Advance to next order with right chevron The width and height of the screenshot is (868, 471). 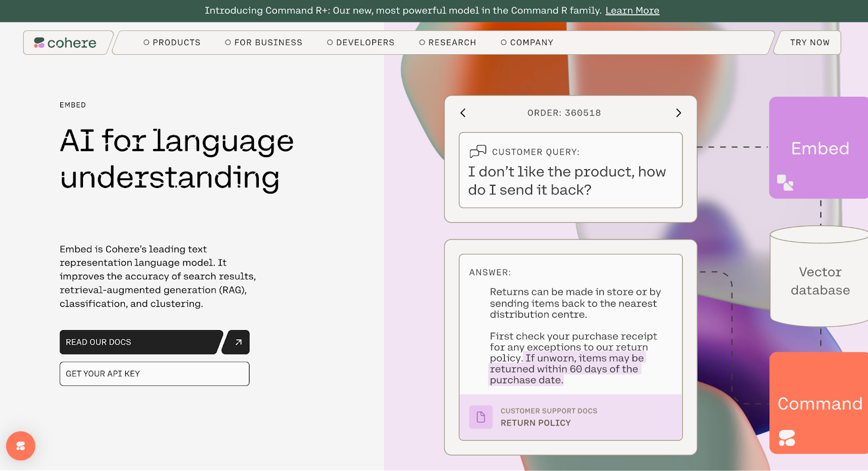coord(678,113)
